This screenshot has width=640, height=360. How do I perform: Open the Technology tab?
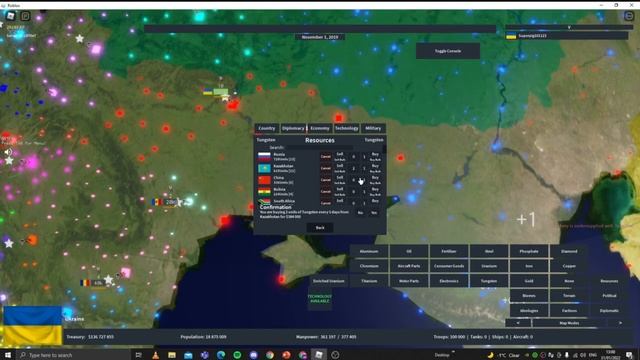[347, 128]
